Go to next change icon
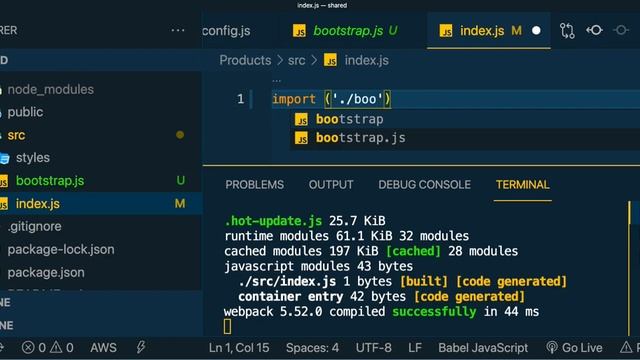Image resolution: width=640 pixels, height=360 pixels. (x=621, y=30)
